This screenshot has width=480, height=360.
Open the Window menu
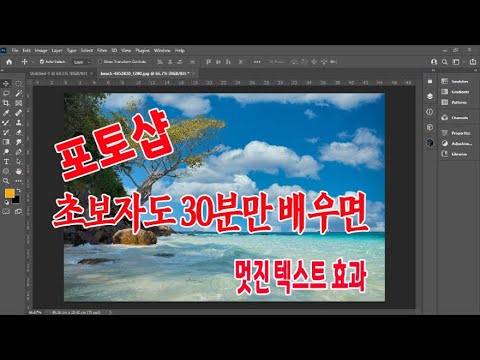[162, 50]
